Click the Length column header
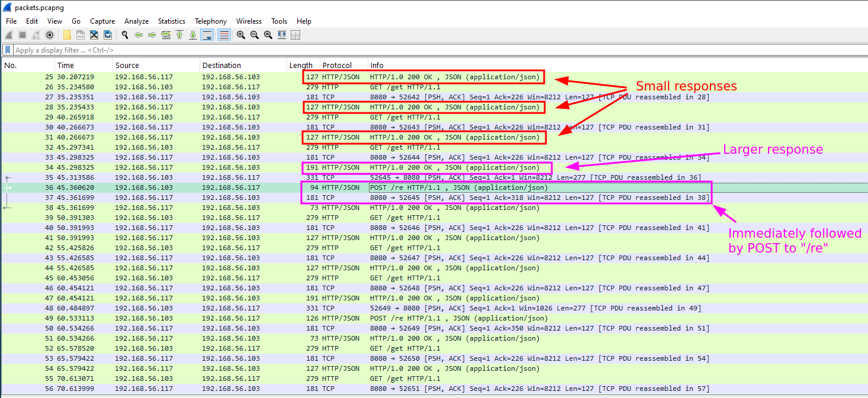The image size is (868, 398). (301, 66)
